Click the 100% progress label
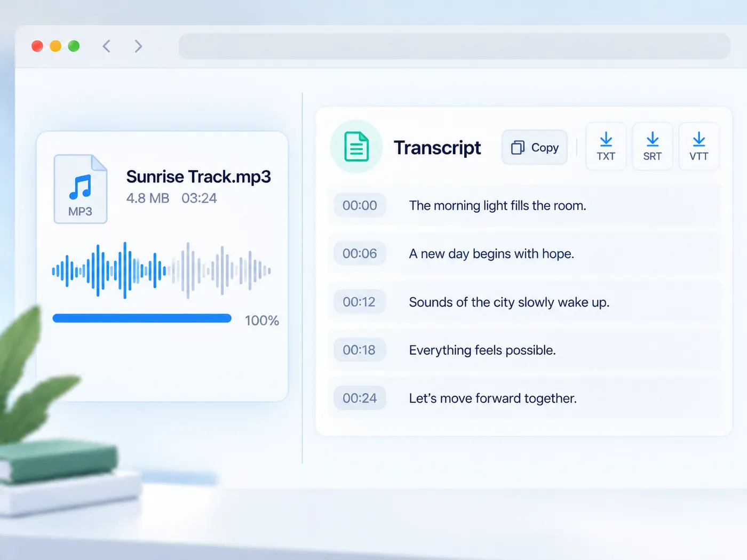Screen dimensions: 747x560 (x=262, y=320)
